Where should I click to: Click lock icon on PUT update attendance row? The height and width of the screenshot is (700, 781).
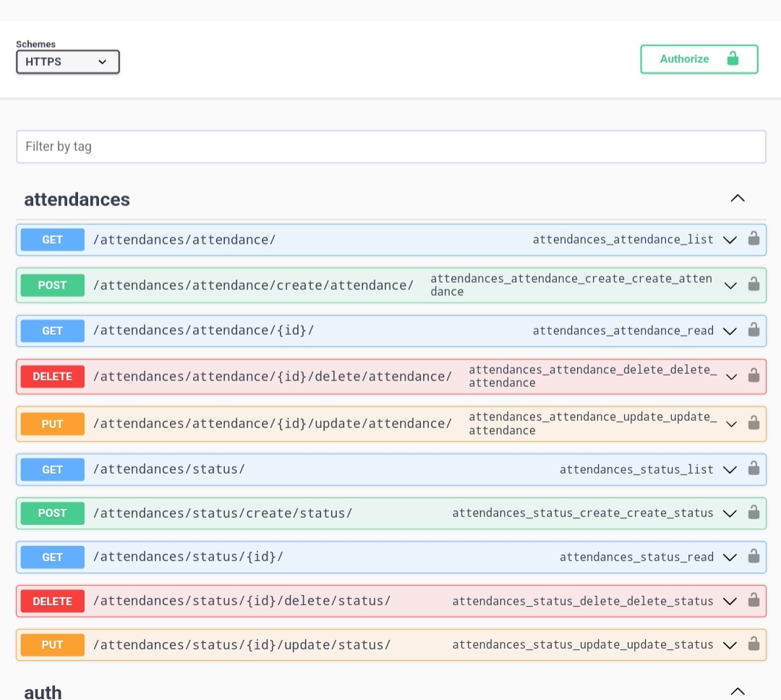[x=754, y=423]
